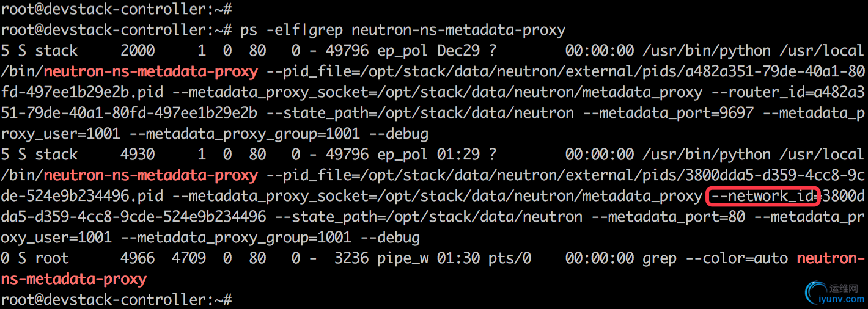Click the pts/0 terminal name
The image size is (868, 309).
510,258
